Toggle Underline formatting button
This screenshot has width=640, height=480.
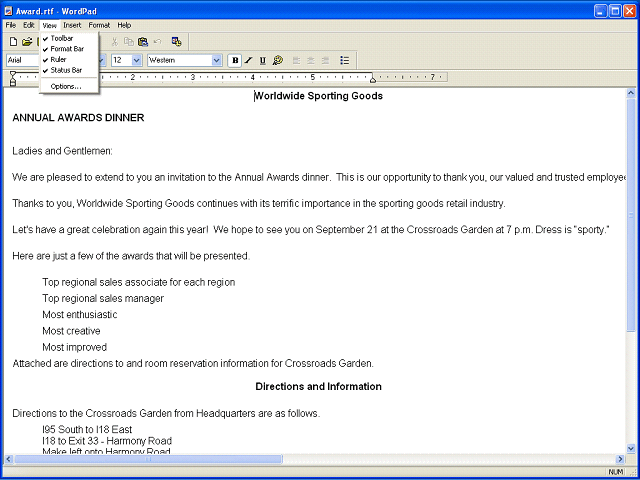coord(263,60)
